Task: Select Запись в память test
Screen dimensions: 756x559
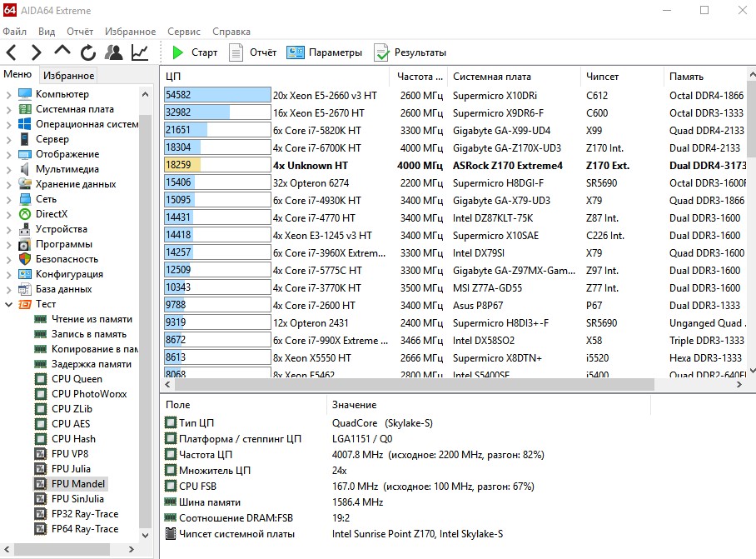Action: 89,334
